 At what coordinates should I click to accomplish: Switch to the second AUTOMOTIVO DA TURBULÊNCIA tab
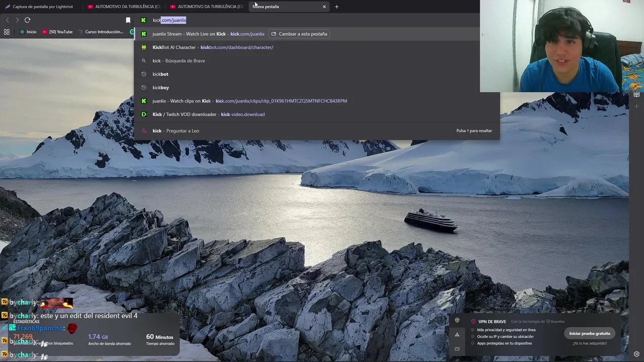click(206, 7)
